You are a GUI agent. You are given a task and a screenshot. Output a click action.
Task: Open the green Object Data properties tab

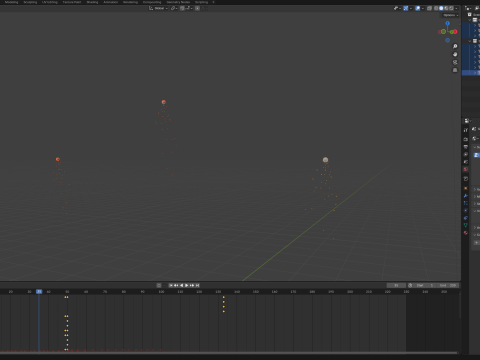[x=466, y=225]
